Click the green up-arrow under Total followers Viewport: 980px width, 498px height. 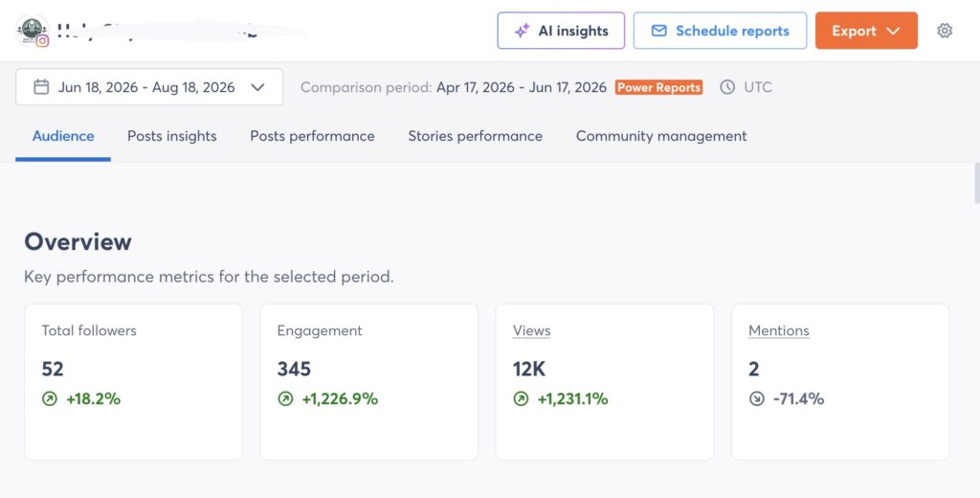tap(50, 398)
